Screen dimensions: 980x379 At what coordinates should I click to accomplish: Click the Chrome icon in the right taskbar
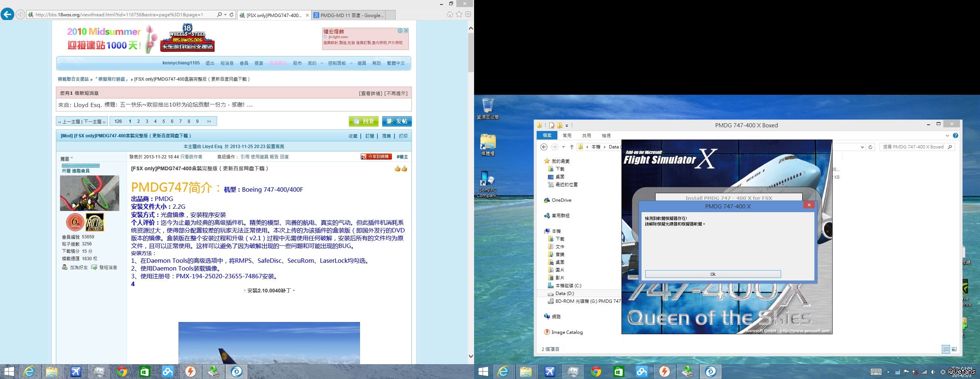(596, 371)
